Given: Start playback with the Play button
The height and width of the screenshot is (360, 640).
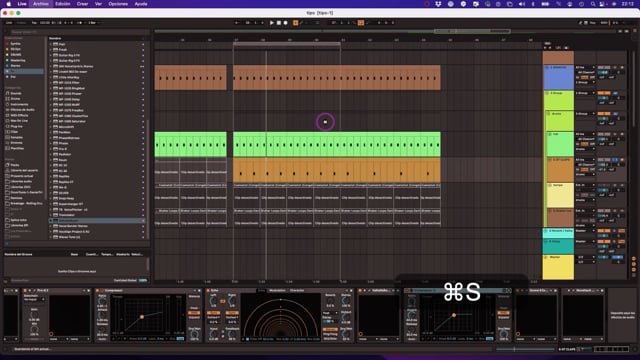Looking at the screenshot, I should (x=272, y=23).
